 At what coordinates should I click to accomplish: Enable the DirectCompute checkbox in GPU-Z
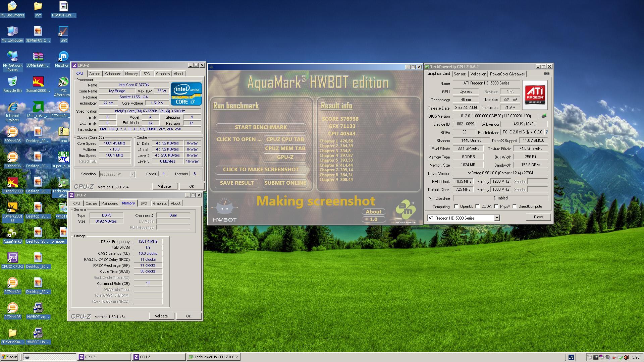click(x=515, y=206)
